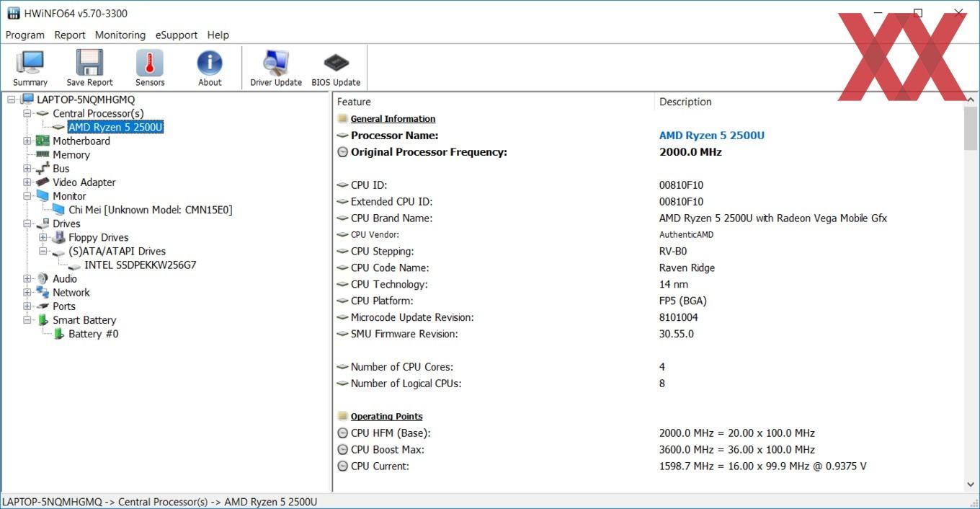Click the vertical scrollbar up arrow
The width and height of the screenshot is (980, 509).
[x=971, y=99]
